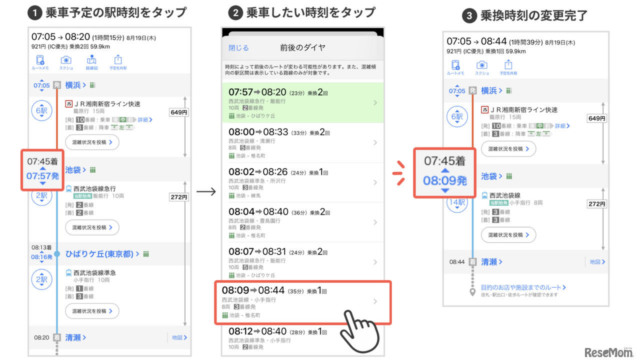640x364 pixels.
Task: Tap the スクショ icon in the right panel
Action: click(x=481, y=64)
